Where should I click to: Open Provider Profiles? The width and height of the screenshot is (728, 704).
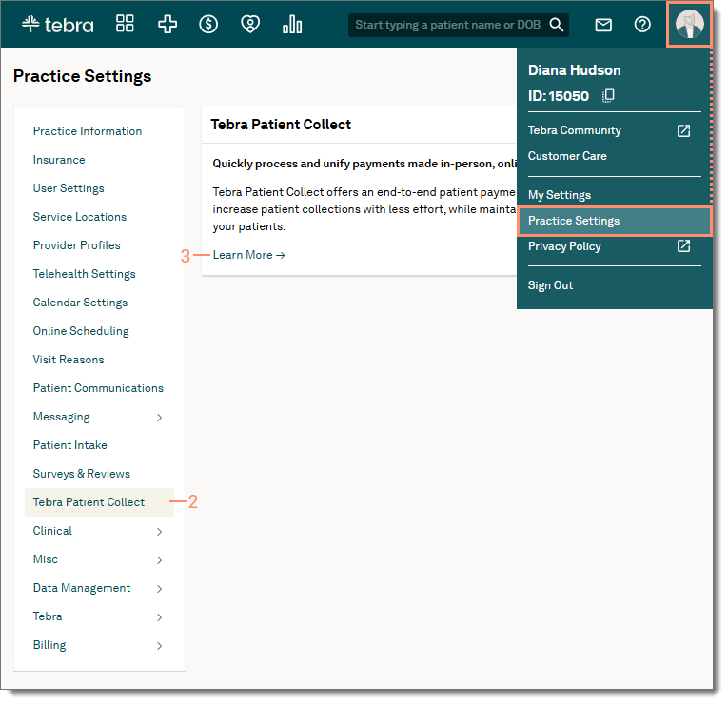tap(77, 245)
